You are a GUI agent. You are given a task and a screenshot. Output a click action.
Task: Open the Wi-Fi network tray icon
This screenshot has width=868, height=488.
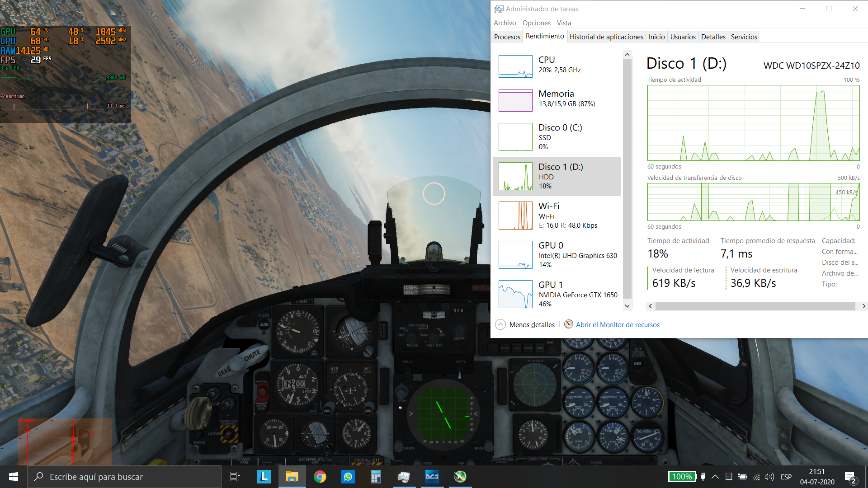pyautogui.click(x=756, y=477)
